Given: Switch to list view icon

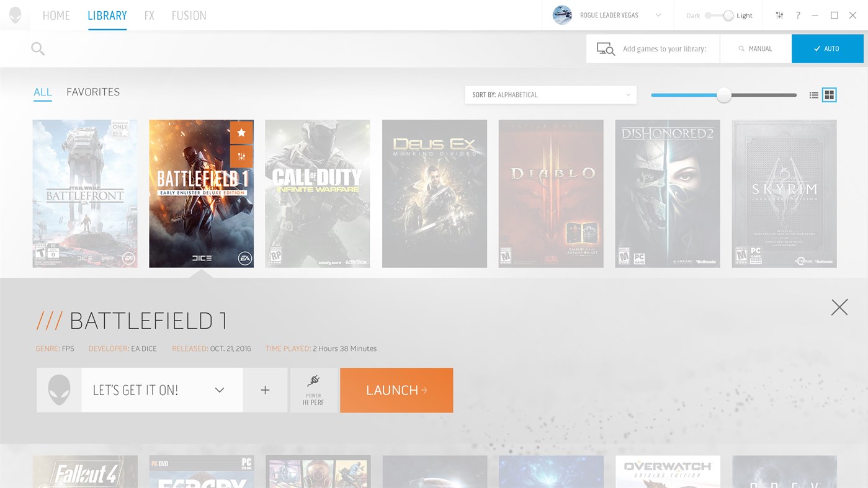Looking at the screenshot, I should click(x=813, y=95).
